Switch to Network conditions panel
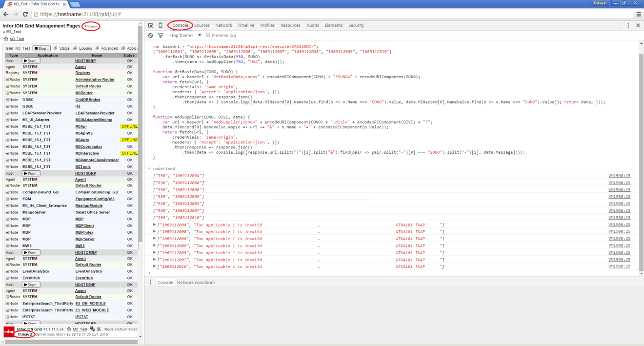 195,282
